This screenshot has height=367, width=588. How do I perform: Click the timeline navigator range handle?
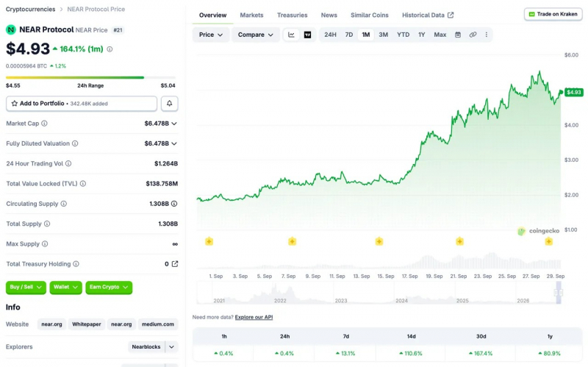coord(559,293)
